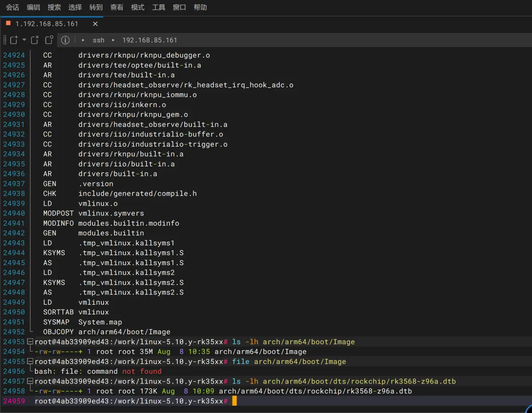Click vmlinux.o on the LD line
The height and width of the screenshot is (413, 532).
[x=98, y=203]
